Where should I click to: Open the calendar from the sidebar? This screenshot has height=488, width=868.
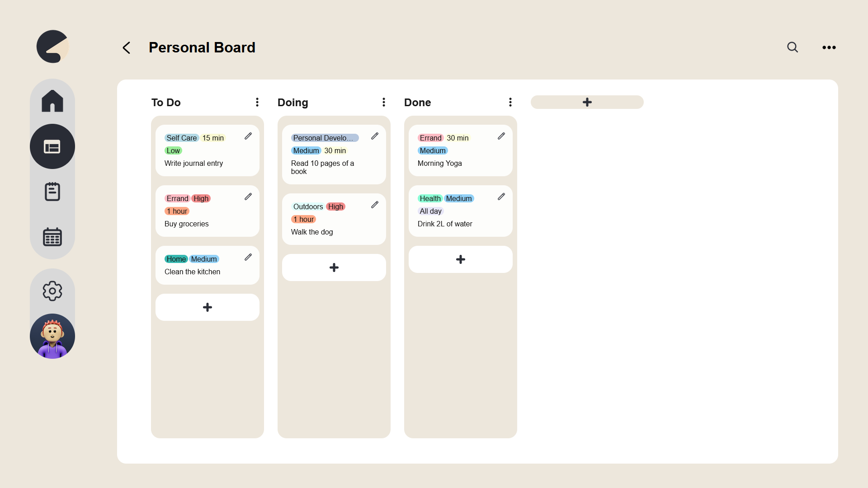(52, 237)
